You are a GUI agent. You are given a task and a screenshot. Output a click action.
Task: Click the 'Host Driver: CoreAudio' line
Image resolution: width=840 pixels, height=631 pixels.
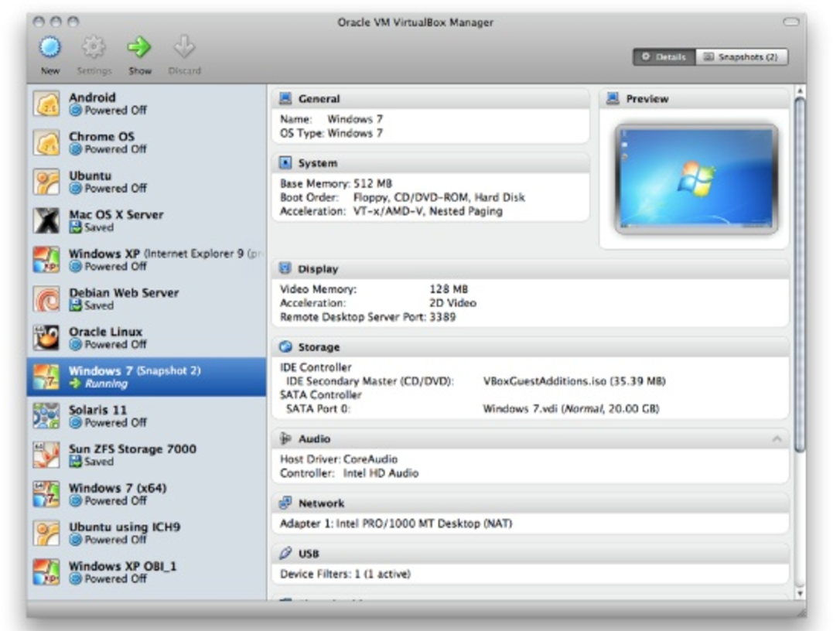(x=339, y=459)
